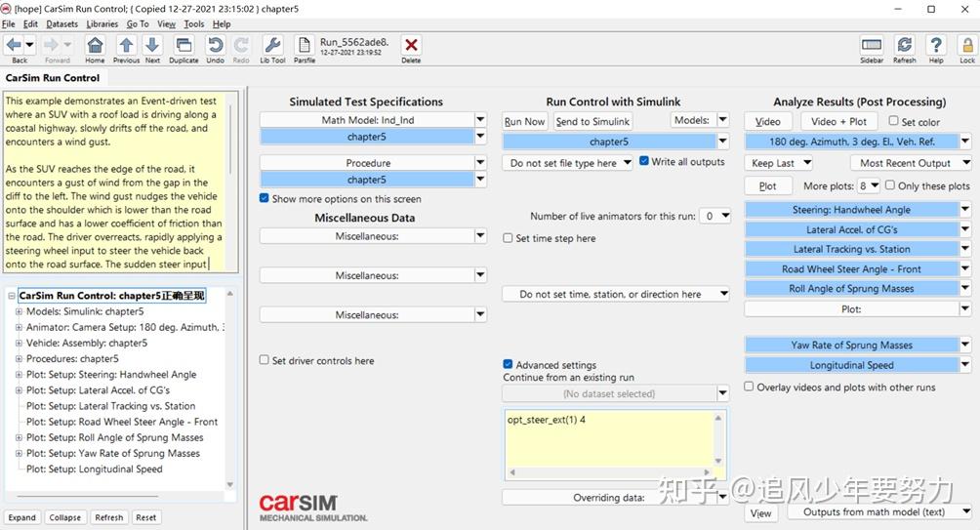Go to Home dataset icon
This screenshot has height=530, width=980.
[95, 45]
